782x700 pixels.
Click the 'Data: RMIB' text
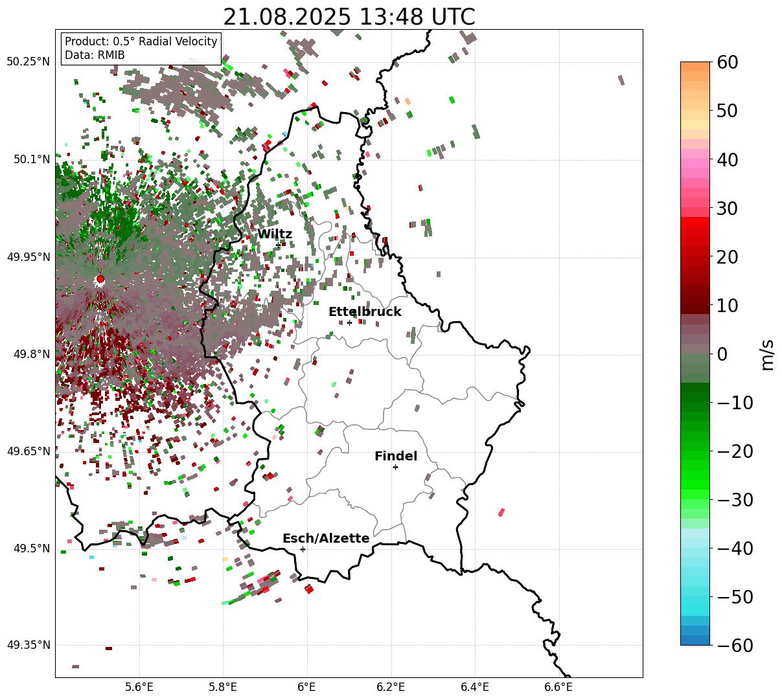pyautogui.click(x=95, y=55)
